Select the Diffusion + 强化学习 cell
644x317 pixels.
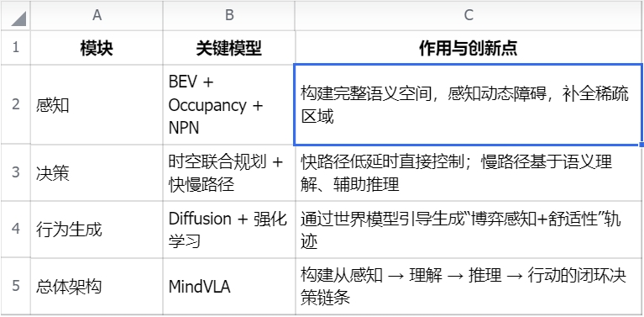tap(229, 230)
